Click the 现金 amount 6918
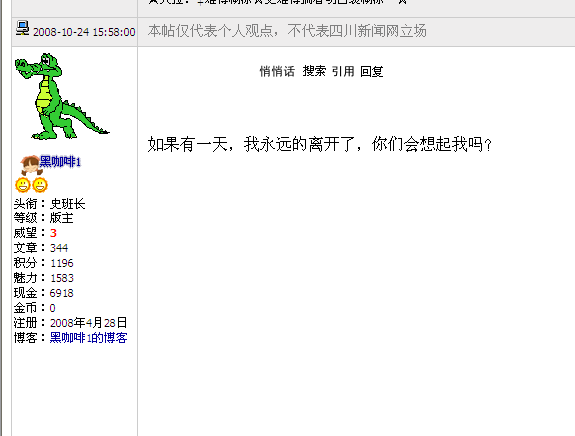 pyautogui.click(x=62, y=293)
